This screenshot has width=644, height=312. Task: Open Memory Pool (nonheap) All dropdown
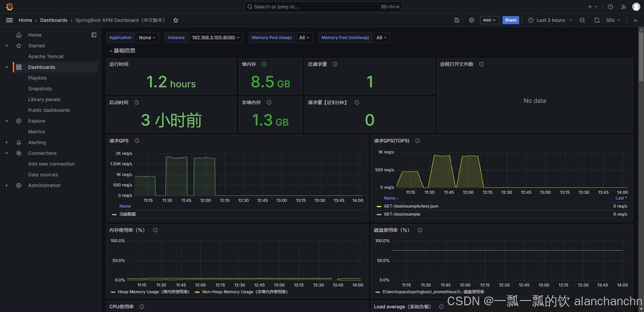pos(382,37)
